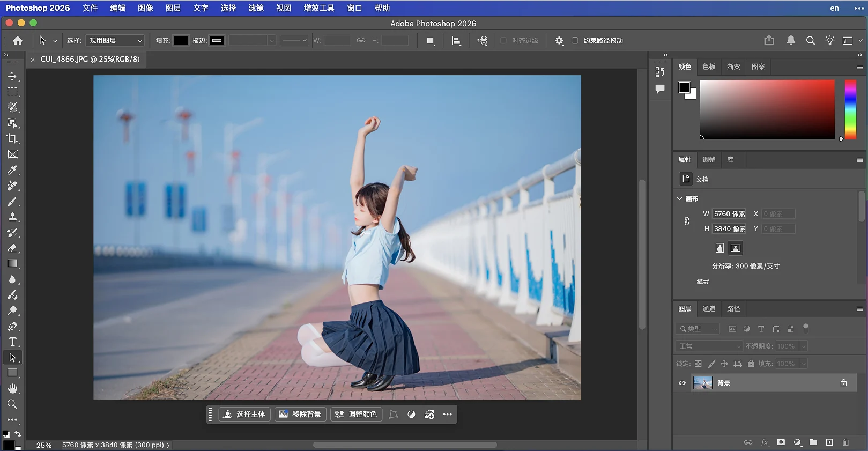Click the 移除背景 button
Image resolution: width=868 pixels, height=451 pixels.
click(x=300, y=415)
